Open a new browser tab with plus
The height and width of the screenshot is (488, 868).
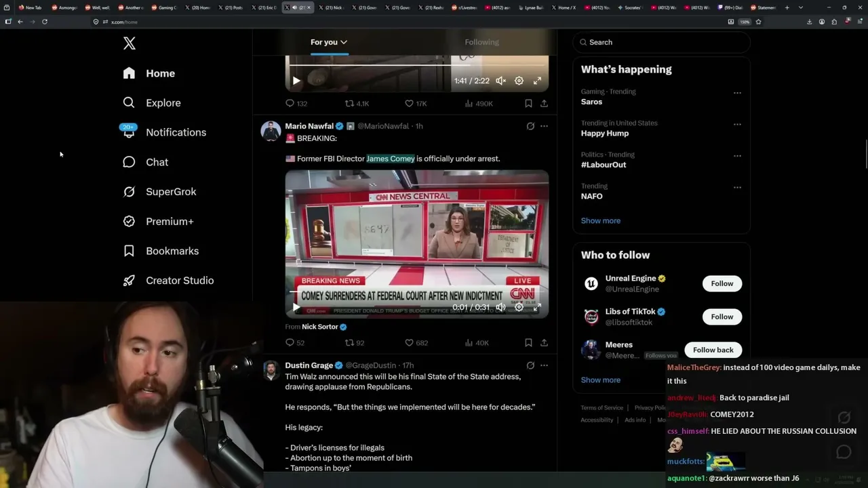tap(787, 7)
